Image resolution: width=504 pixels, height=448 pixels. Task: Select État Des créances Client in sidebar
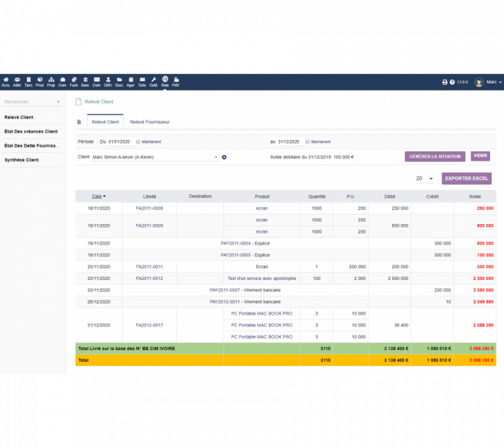click(x=31, y=132)
